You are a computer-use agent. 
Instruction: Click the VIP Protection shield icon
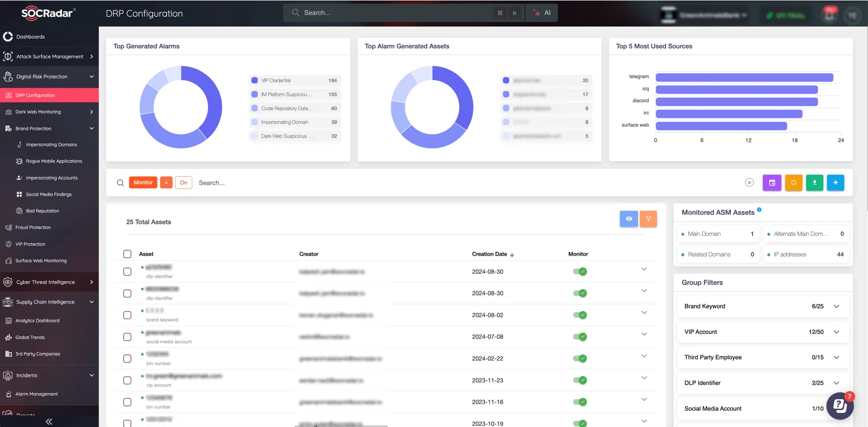8,244
